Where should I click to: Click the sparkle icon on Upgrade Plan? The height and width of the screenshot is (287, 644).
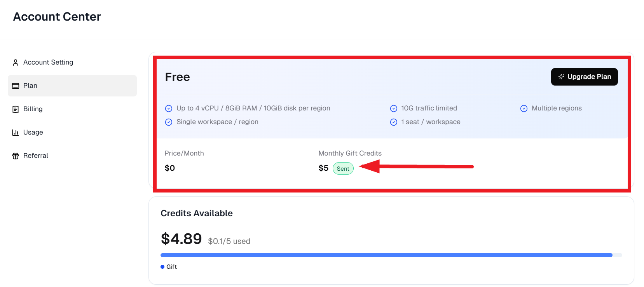pyautogui.click(x=561, y=77)
